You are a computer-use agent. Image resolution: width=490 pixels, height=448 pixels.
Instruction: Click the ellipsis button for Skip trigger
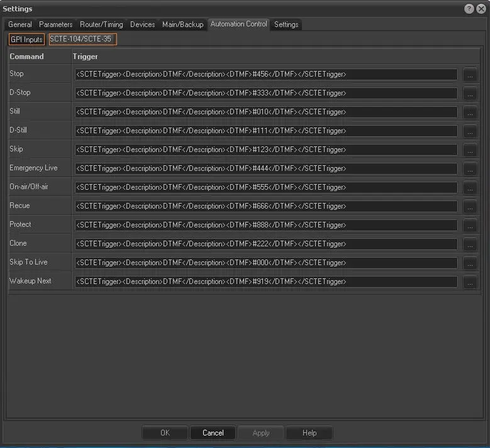coord(470,150)
